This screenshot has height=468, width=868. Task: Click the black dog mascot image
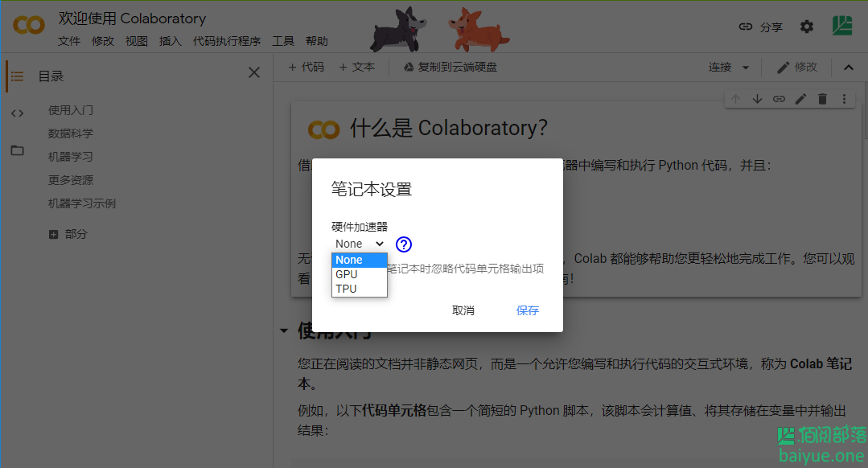coord(398,30)
